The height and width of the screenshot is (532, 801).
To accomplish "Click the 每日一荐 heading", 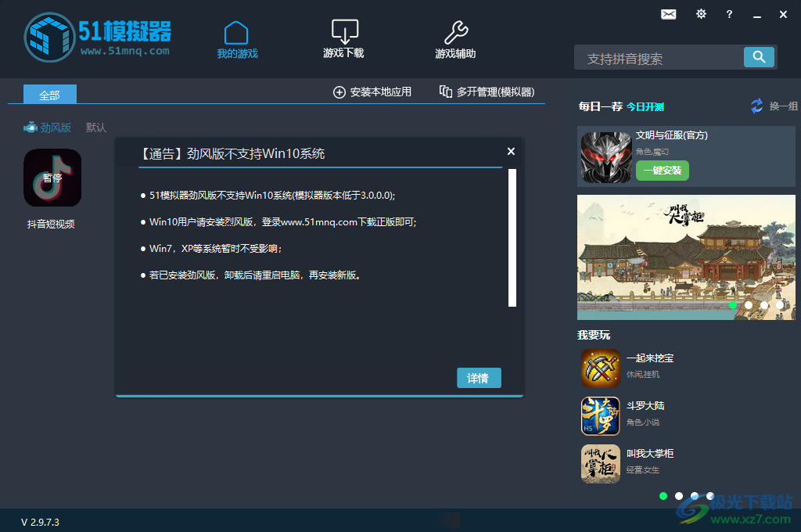I will [x=600, y=106].
